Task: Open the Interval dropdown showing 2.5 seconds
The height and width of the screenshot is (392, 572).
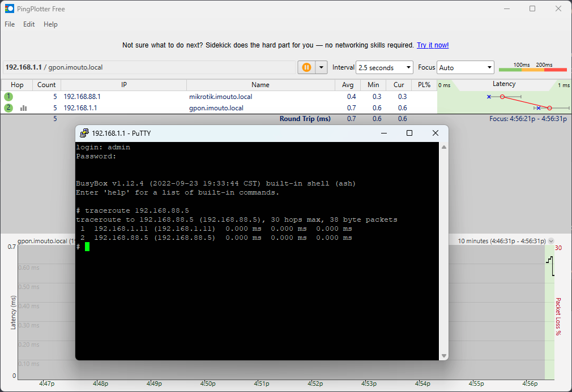Action: 385,67
